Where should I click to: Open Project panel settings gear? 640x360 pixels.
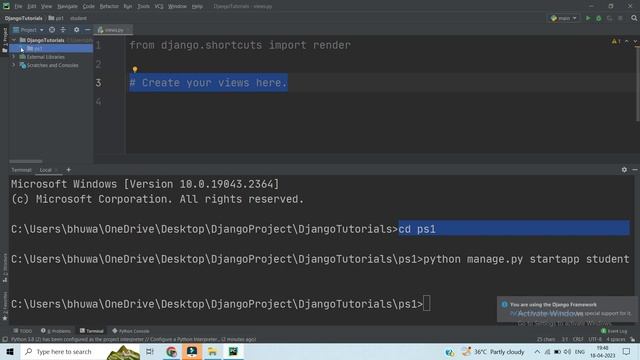coord(76,30)
